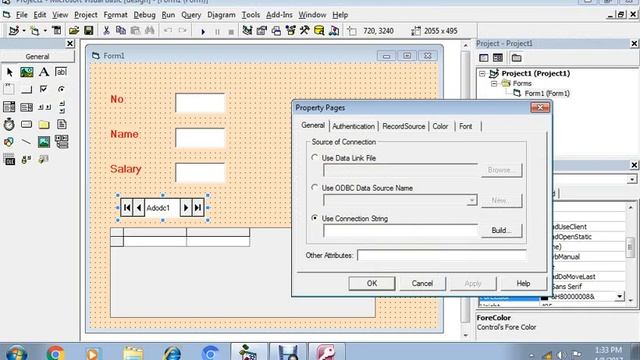640x360 pixels.
Task: Open the Query menu
Action: point(191,15)
